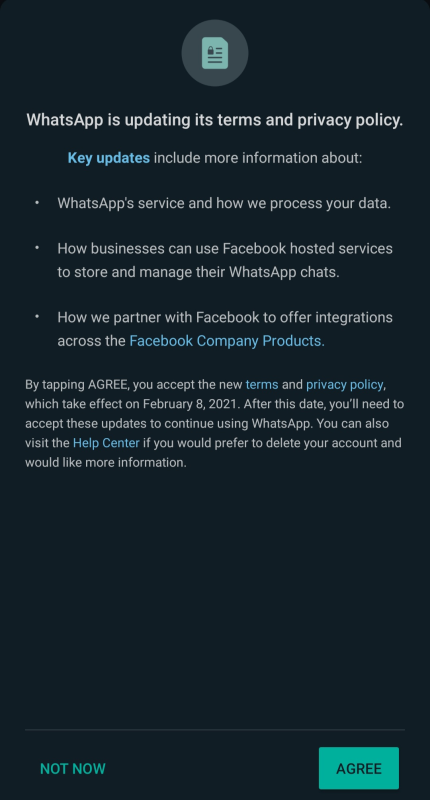Click the updating terms heading text
This screenshot has width=430, height=800.
click(215, 120)
